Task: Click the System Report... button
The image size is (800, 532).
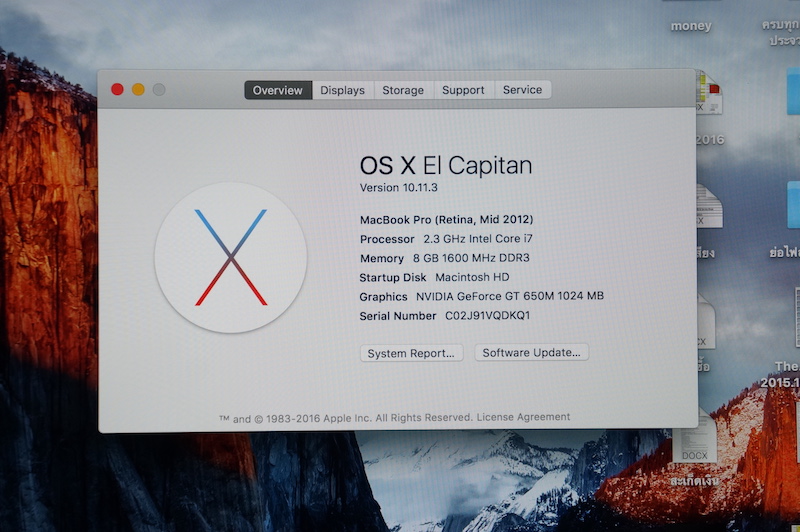Action: click(411, 353)
